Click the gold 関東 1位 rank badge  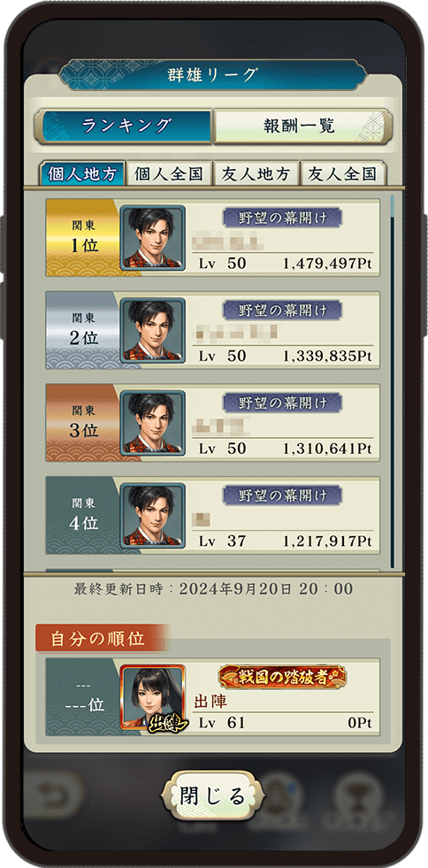83,237
